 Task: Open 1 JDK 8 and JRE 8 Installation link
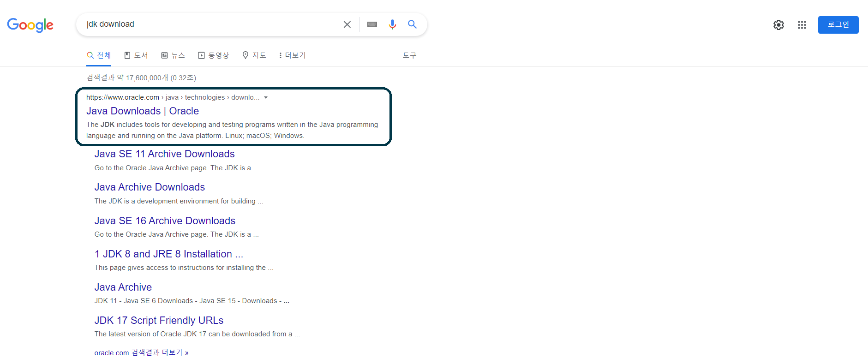point(169,254)
